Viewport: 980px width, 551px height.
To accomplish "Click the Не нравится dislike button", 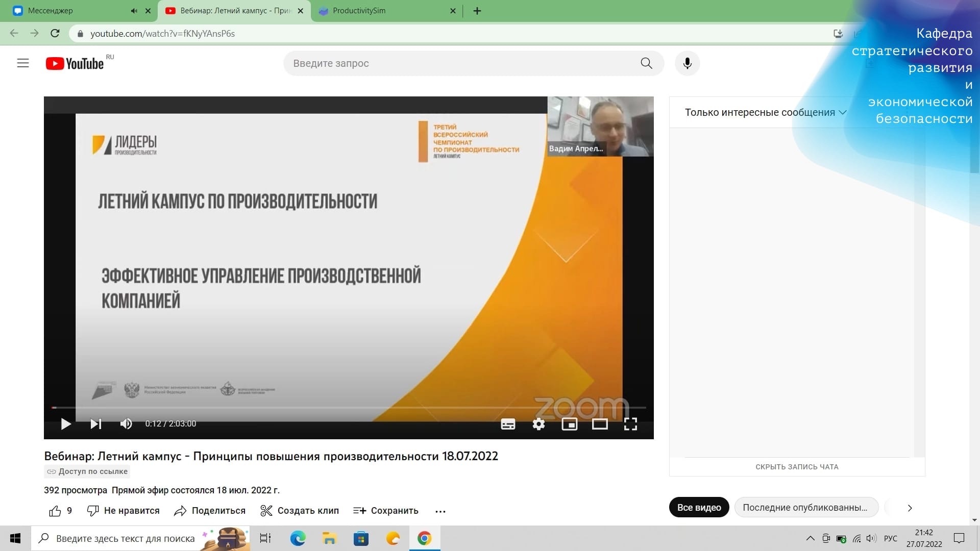I will 123,511.
